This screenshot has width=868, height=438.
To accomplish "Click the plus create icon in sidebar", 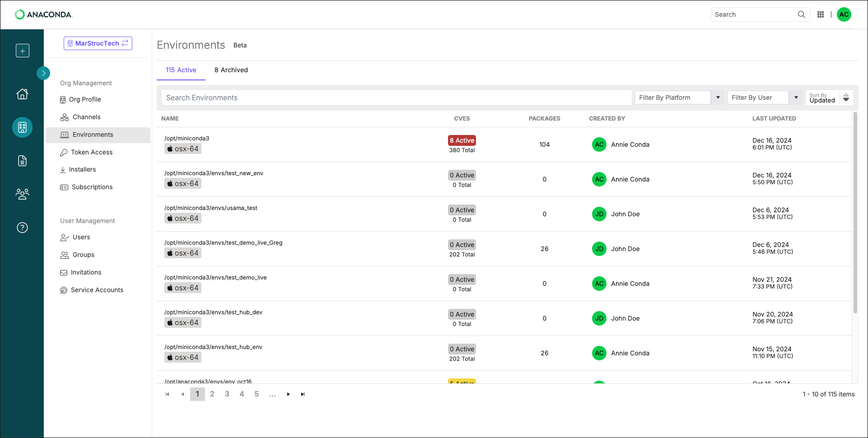I will pos(23,51).
